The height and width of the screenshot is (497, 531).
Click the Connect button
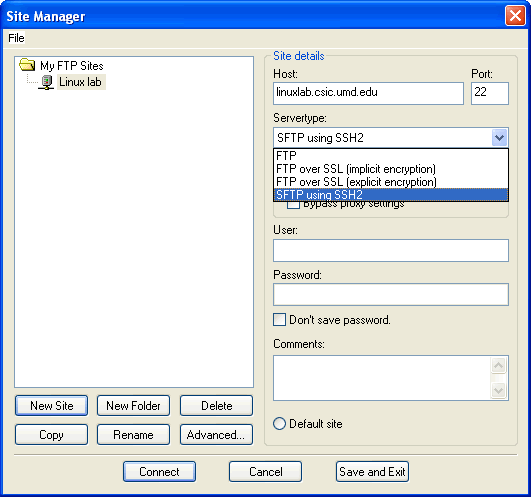coord(159,472)
